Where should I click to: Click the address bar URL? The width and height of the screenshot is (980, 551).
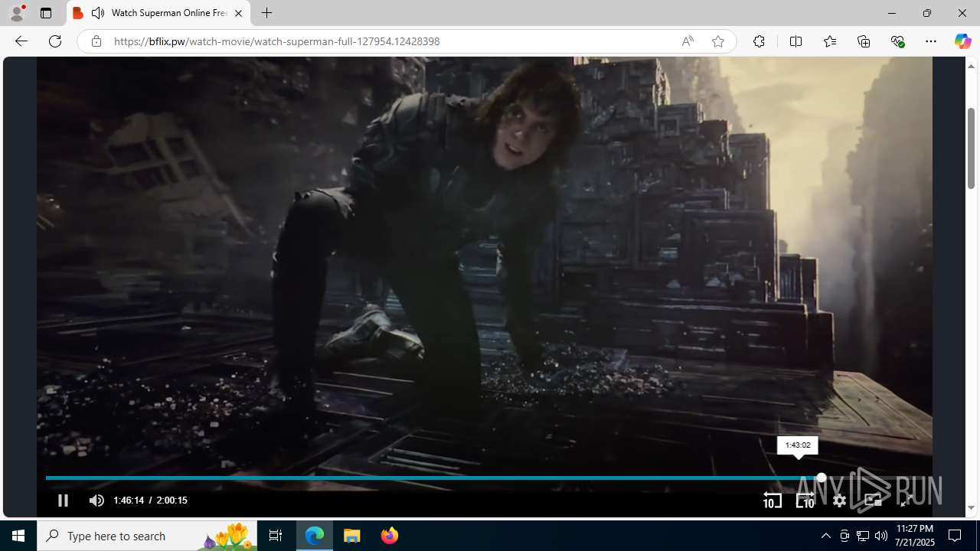coord(276,41)
